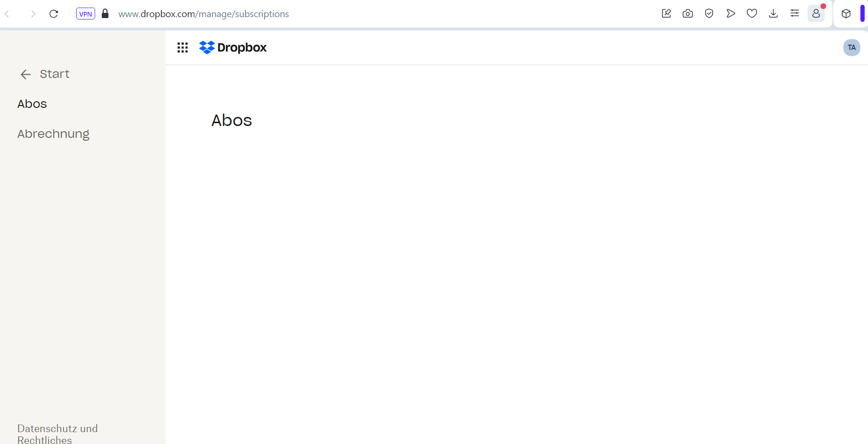Click the Dropbox logo
The width and height of the screenshot is (868, 444).
[x=233, y=48]
